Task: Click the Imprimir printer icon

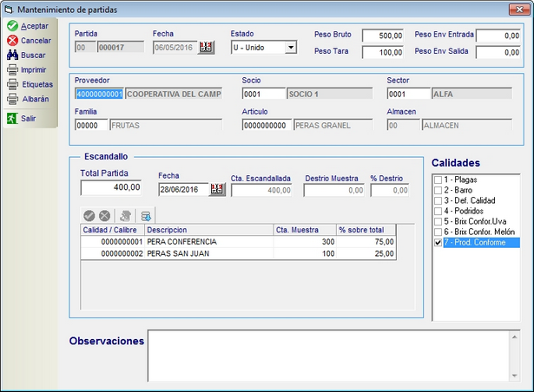Action: 12,69
